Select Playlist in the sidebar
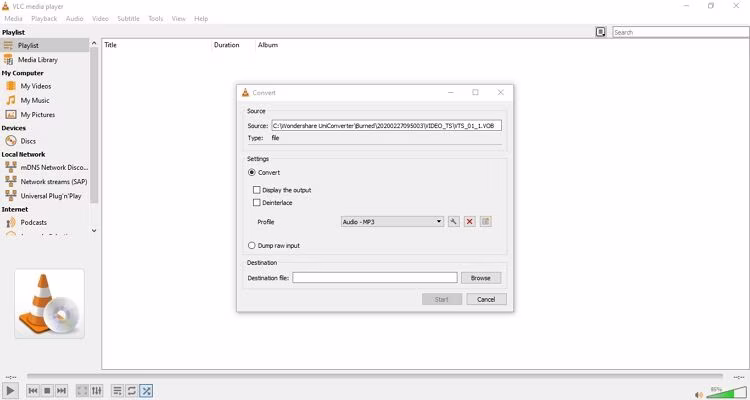The height and width of the screenshot is (400, 750). pos(44,45)
